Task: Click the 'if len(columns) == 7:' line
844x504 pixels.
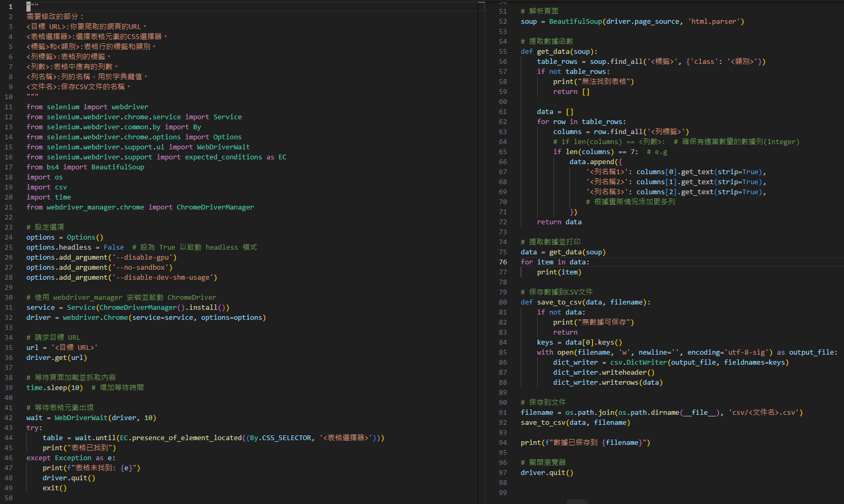Action: pyautogui.click(x=596, y=151)
